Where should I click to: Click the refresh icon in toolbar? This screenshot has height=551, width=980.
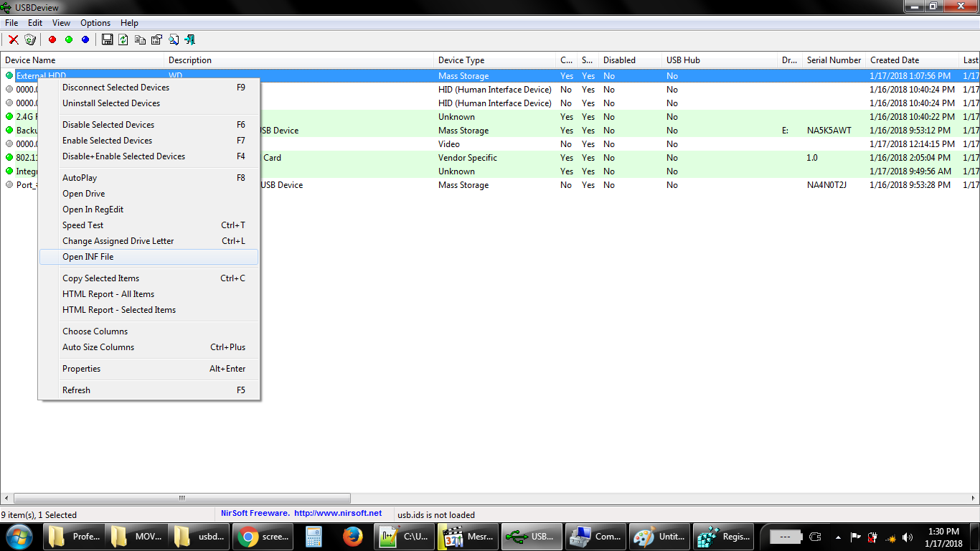[x=123, y=39]
